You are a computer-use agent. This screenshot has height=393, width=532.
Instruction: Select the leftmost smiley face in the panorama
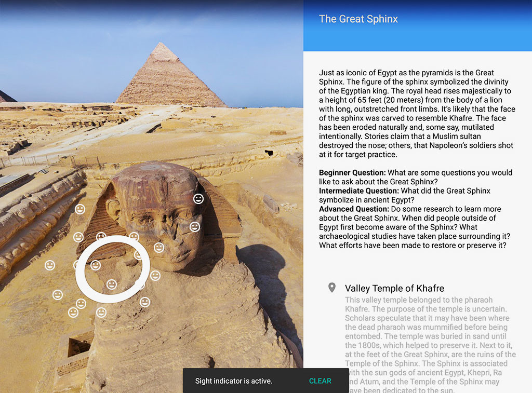click(x=50, y=265)
